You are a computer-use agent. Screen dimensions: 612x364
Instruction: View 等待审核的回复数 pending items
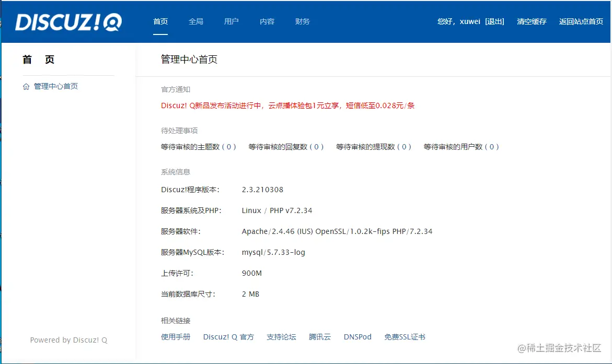click(x=286, y=147)
